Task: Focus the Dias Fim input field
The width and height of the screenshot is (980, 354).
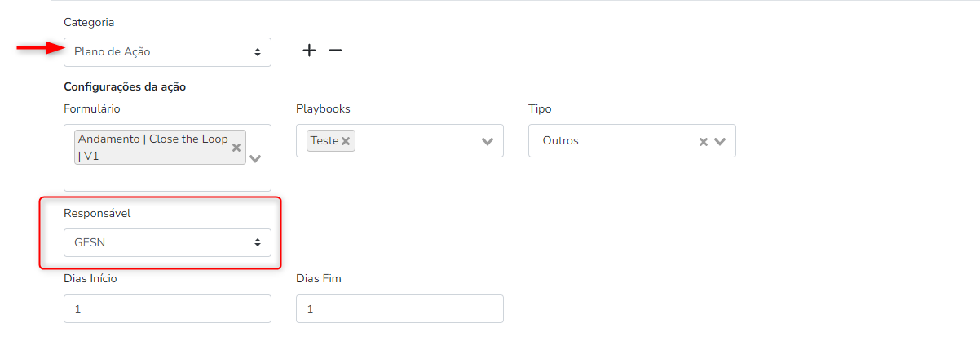Action: point(400,309)
